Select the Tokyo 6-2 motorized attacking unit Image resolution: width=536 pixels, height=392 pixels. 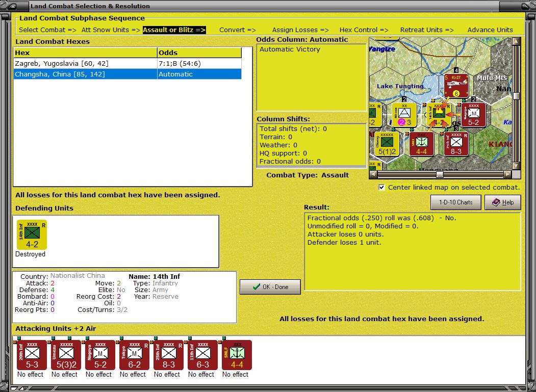coord(134,355)
